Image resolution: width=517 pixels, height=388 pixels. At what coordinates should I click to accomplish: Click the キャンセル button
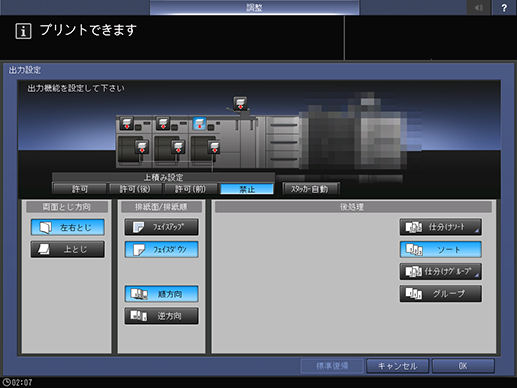point(397,366)
